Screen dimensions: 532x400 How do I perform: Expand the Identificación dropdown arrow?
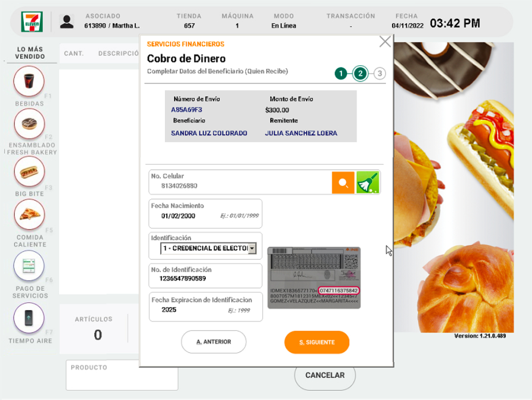[252, 248]
